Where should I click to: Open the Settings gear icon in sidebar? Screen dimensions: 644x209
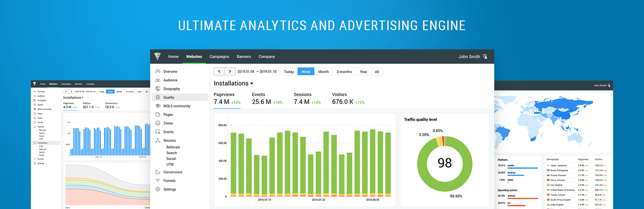click(158, 189)
